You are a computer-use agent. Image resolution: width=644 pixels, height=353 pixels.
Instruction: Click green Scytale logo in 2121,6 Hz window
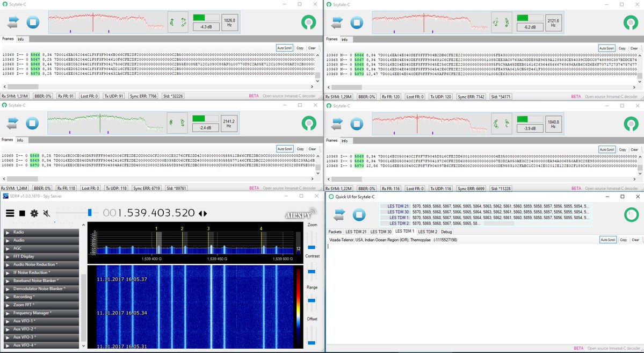click(631, 22)
